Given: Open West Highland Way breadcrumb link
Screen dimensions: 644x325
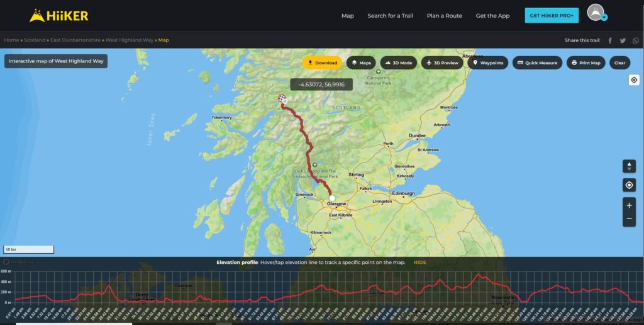Looking at the screenshot, I should 129,40.
